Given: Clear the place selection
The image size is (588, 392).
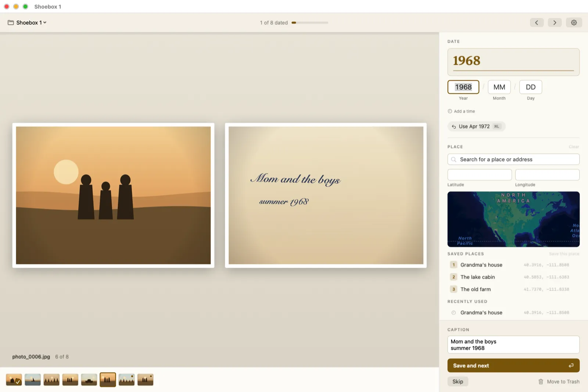Looking at the screenshot, I should pyautogui.click(x=574, y=147).
